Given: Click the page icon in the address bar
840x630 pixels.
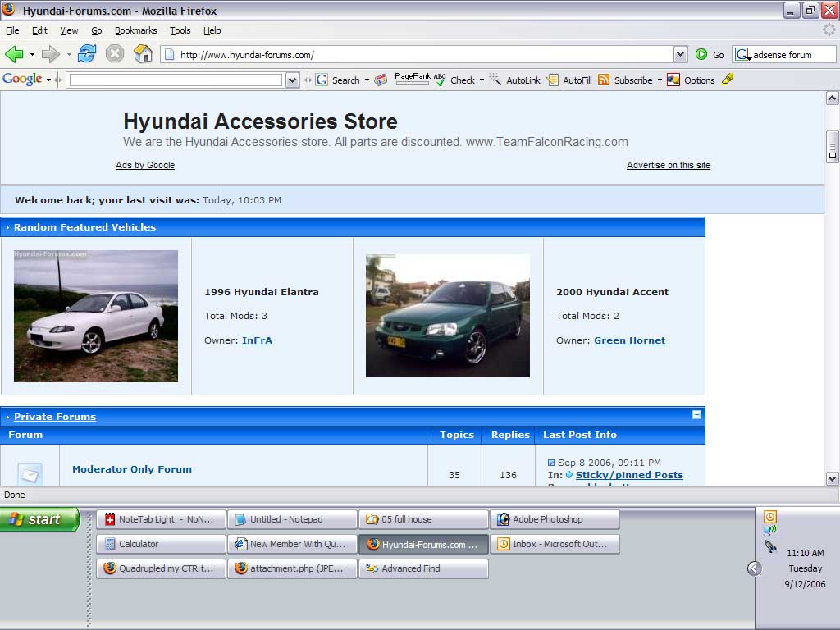Looking at the screenshot, I should (169, 55).
